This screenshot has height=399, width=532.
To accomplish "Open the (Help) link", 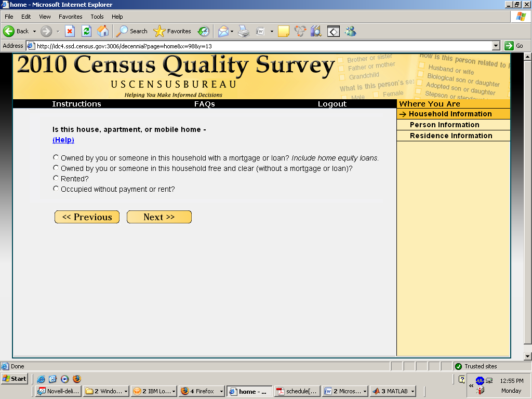I will [63, 140].
